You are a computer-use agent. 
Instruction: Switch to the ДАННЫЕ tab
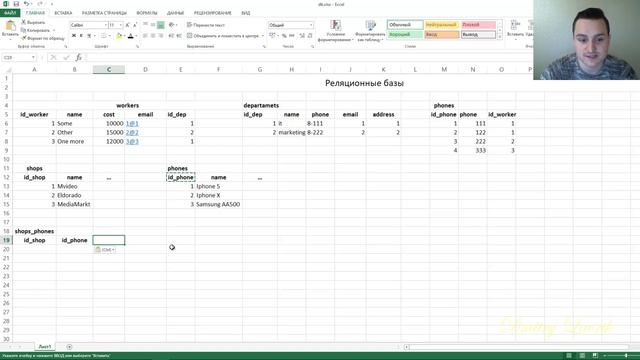[x=176, y=13]
